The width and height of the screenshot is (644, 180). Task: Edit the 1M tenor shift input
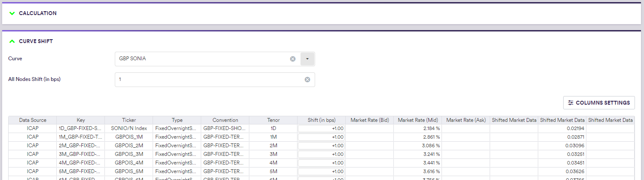321,137
